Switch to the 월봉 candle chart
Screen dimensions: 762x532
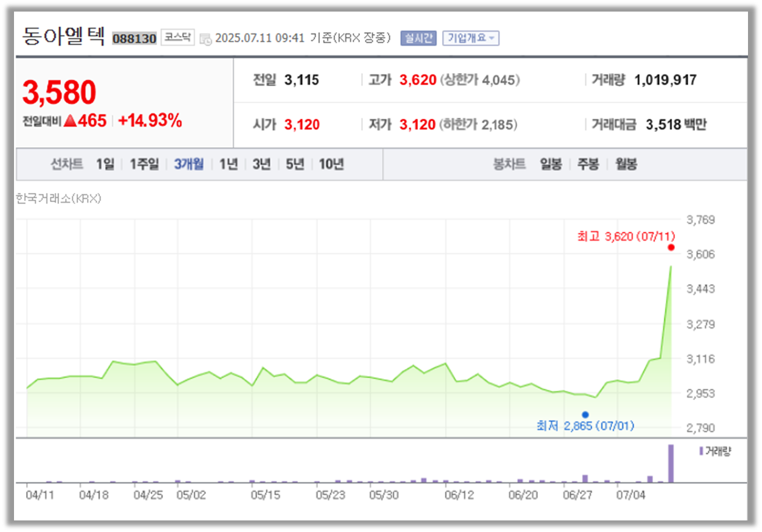(626, 164)
